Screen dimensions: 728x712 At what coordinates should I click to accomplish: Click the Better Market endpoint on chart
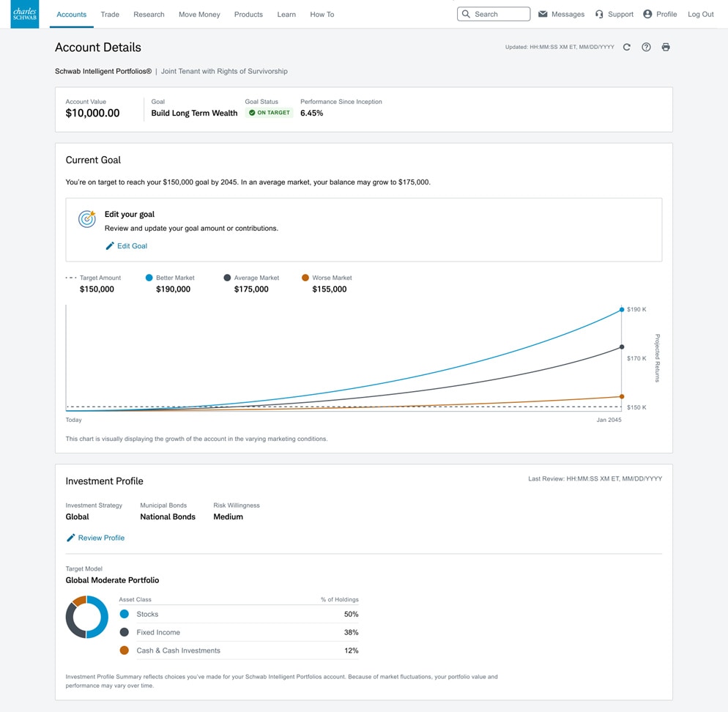pos(622,310)
